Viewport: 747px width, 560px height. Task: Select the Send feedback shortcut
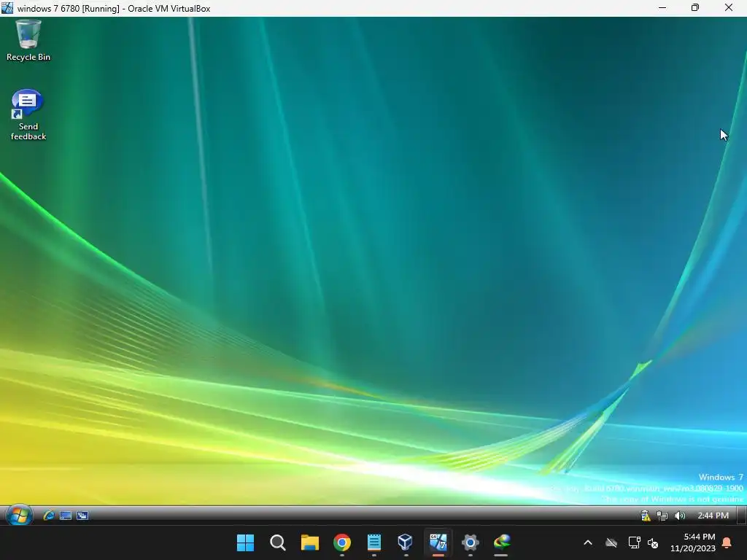click(x=28, y=114)
